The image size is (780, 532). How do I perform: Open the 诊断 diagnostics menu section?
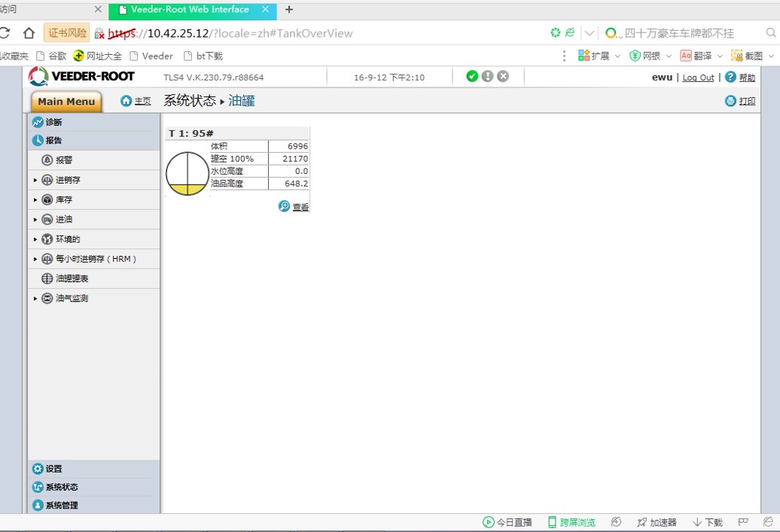53,122
